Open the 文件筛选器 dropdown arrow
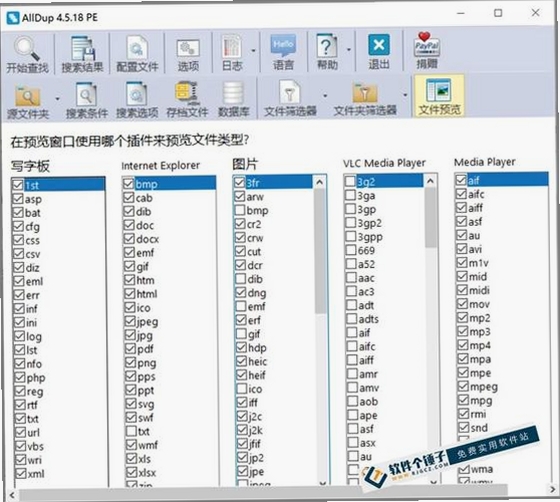Image resolution: width=560 pixels, height=502 pixels. tap(325, 96)
